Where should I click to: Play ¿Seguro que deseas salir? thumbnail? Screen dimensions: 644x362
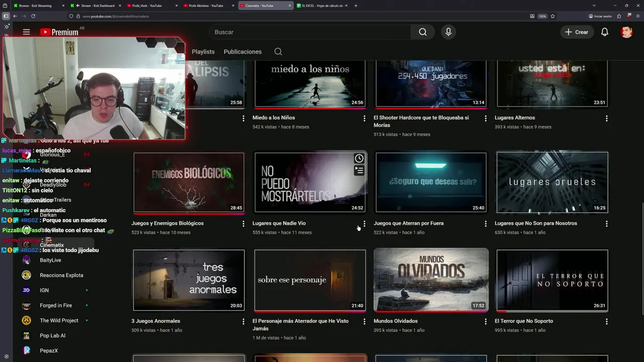(431, 183)
